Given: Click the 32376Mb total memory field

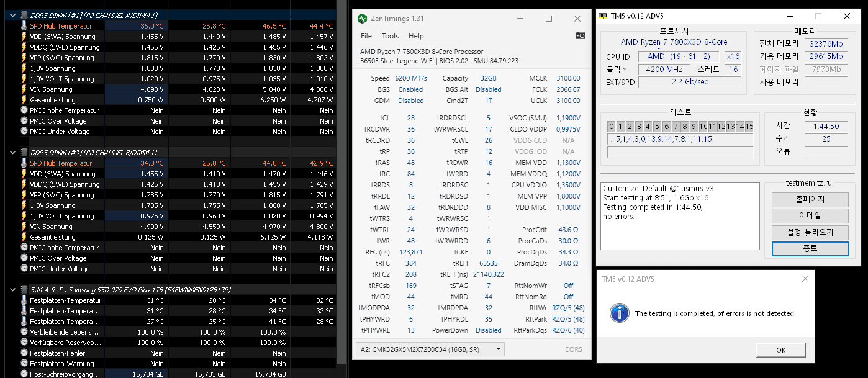Looking at the screenshot, I should [826, 44].
